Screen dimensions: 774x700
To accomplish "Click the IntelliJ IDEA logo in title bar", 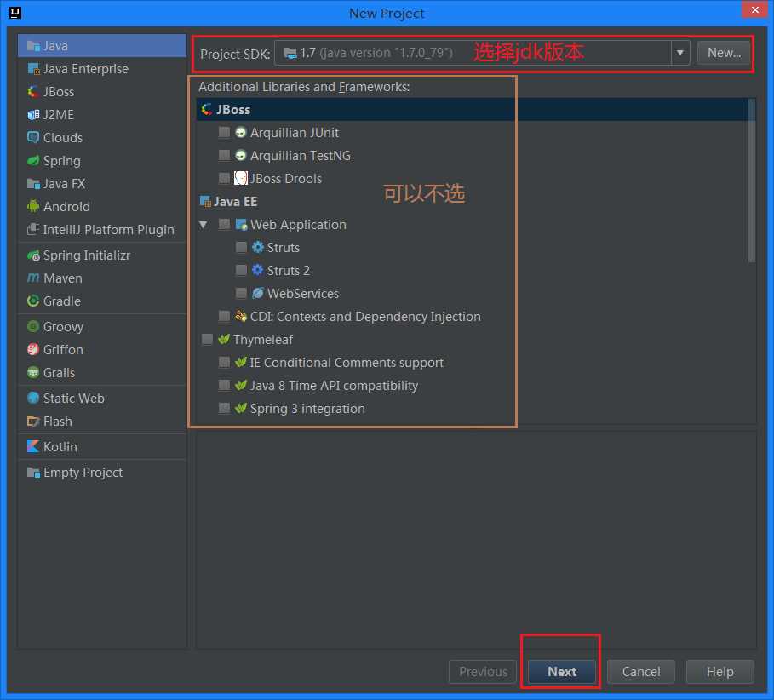I will pos(15,12).
